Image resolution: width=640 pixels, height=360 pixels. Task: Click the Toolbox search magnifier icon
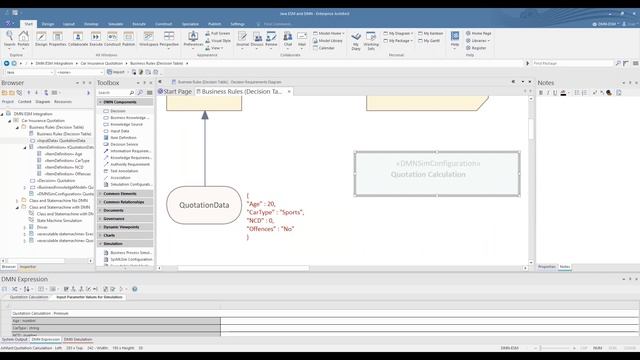pos(131,93)
